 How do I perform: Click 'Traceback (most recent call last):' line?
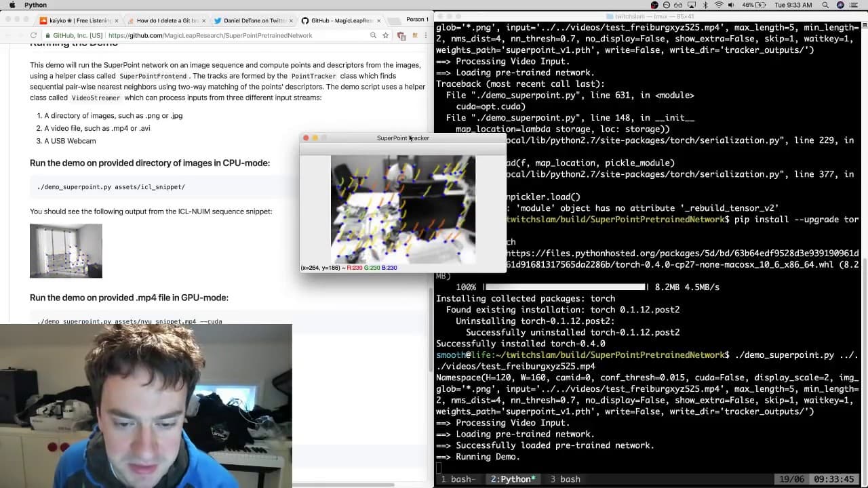[520, 84]
